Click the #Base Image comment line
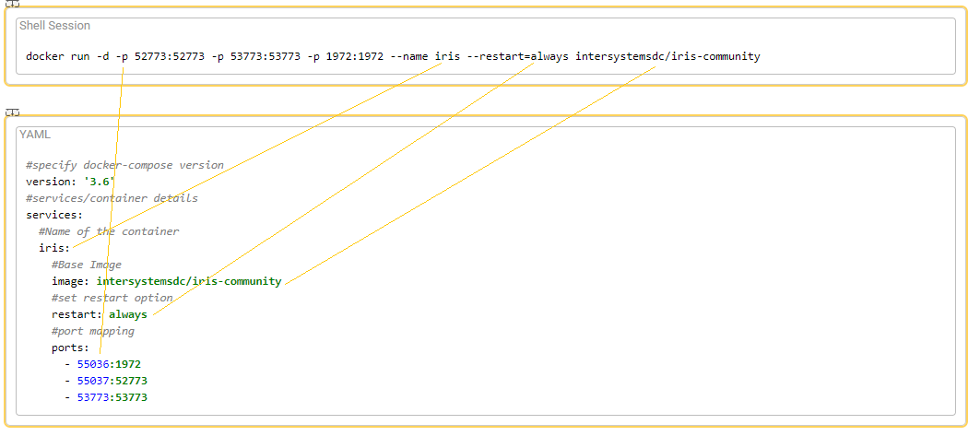 coord(86,265)
